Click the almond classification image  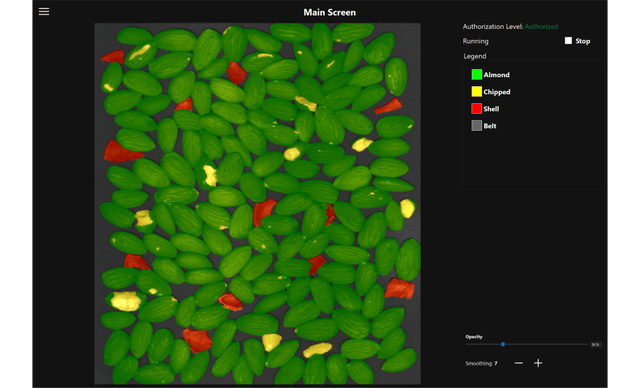tap(258, 204)
